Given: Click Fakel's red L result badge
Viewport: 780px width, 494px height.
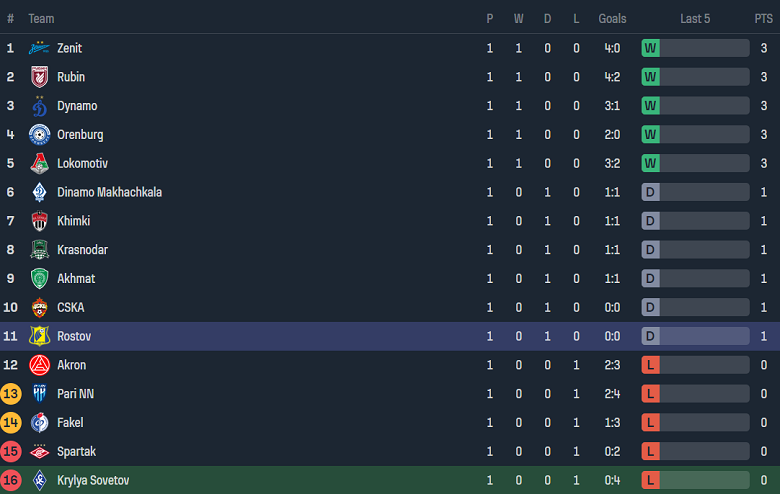Looking at the screenshot, I should click(650, 423).
